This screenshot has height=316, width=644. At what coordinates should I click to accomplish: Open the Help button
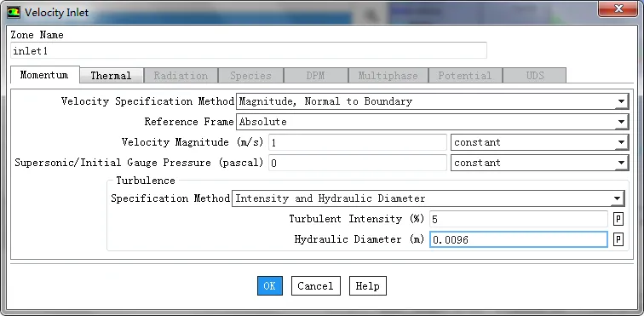tap(368, 285)
